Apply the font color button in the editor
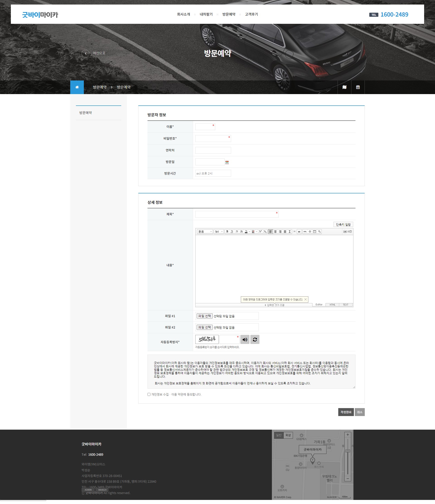 point(246,231)
